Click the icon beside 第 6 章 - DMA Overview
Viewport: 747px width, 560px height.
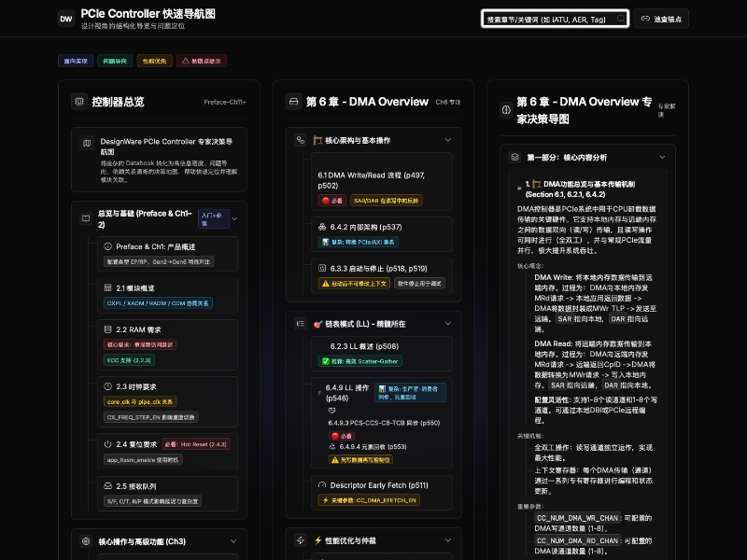294,102
